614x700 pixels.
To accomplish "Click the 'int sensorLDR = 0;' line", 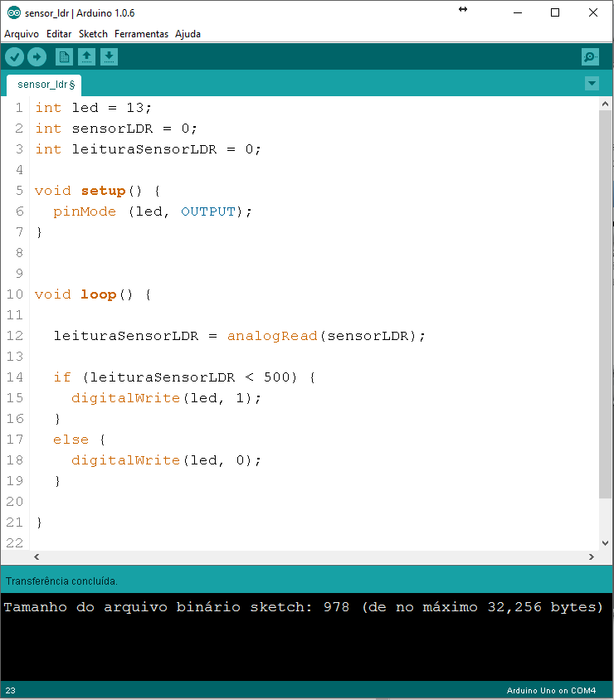I will click(x=116, y=129).
